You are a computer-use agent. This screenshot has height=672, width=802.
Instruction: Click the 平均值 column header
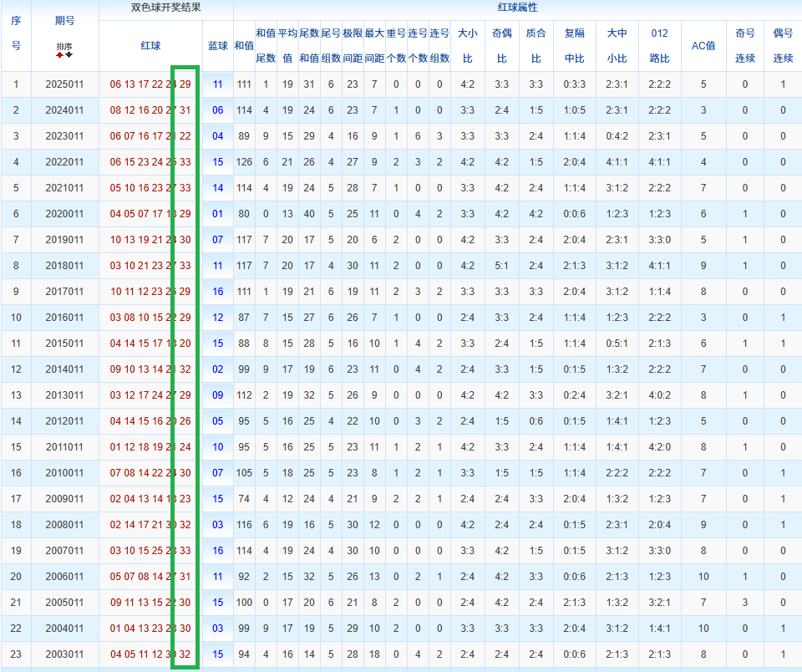(x=287, y=45)
